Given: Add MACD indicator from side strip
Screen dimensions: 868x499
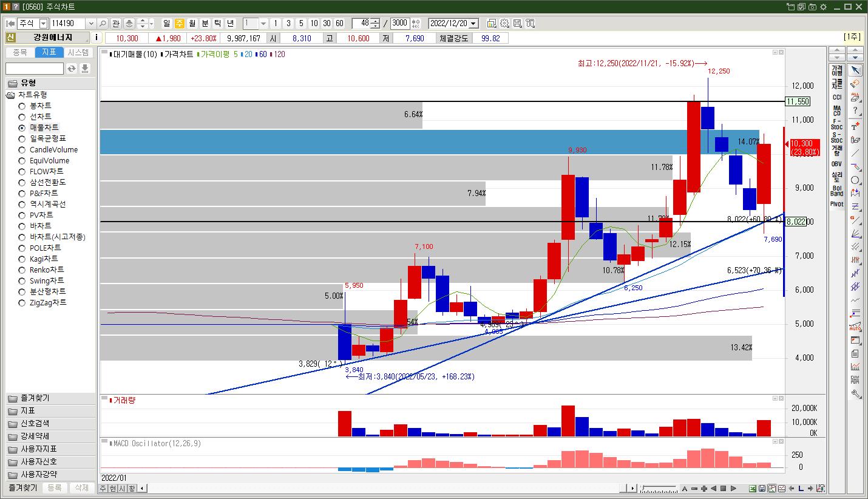Looking at the screenshot, I should point(837,110).
